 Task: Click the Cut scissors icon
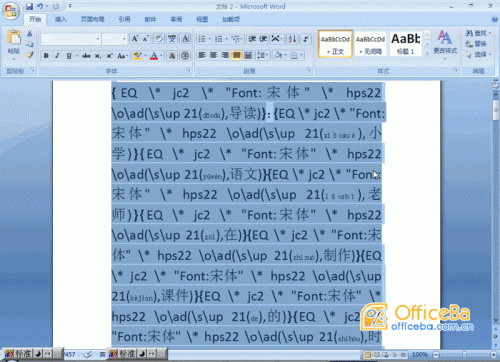pyautogui.click(x=30, y=33)
